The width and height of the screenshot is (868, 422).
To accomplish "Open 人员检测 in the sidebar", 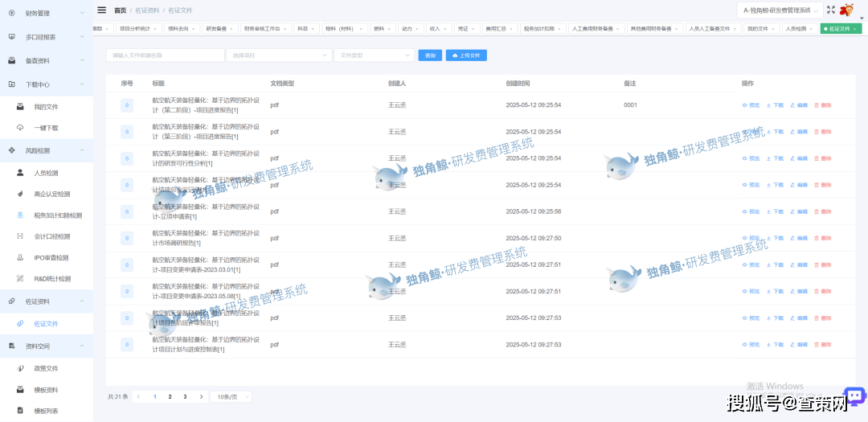I will point(46,173).
